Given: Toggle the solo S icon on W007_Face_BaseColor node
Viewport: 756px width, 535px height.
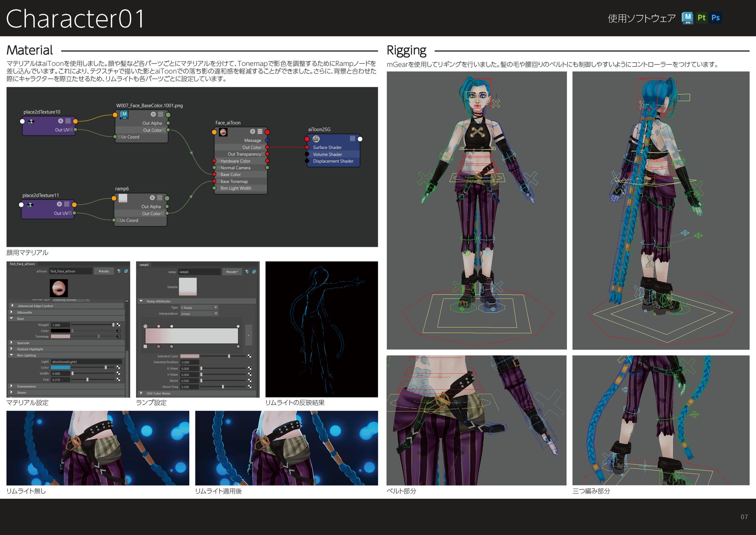Looking at the screenshot, I should coord(153,114).
